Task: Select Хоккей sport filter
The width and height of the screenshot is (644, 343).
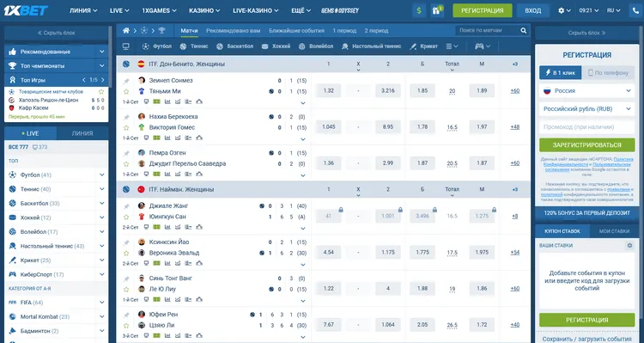Action: [x=276, y=46]
